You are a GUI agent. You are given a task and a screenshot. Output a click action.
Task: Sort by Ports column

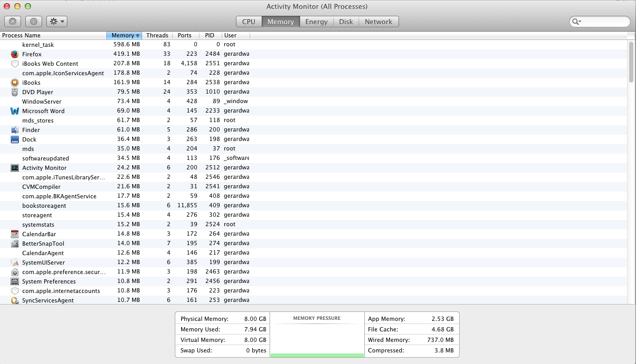(x=186, y=35)
